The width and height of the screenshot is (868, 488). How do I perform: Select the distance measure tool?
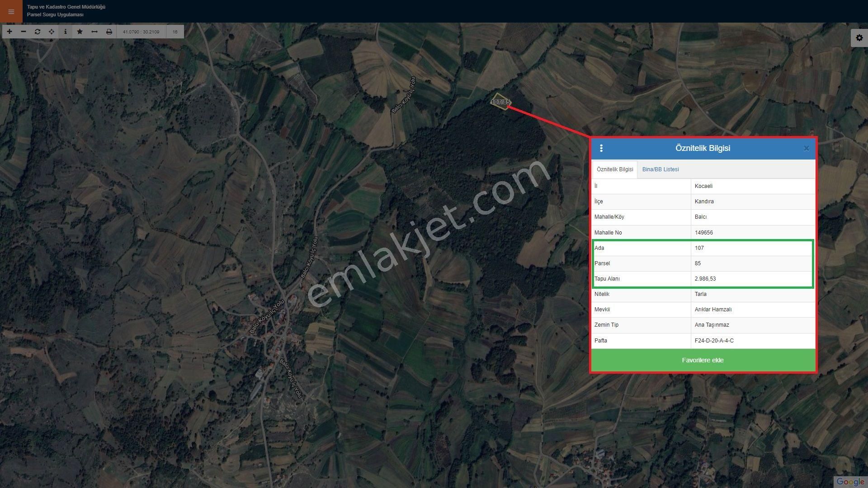(x=94, y=32)
